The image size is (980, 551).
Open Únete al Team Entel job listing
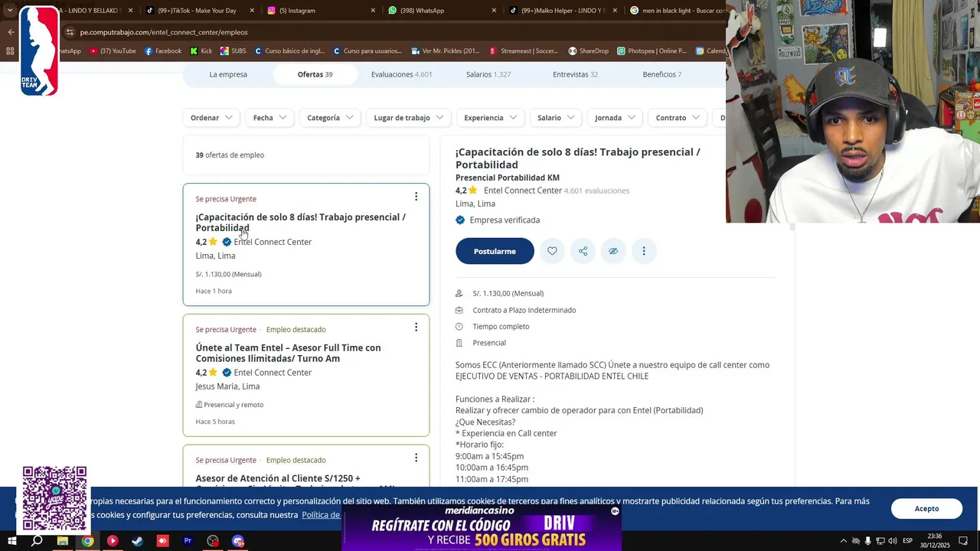coord(288,353)
